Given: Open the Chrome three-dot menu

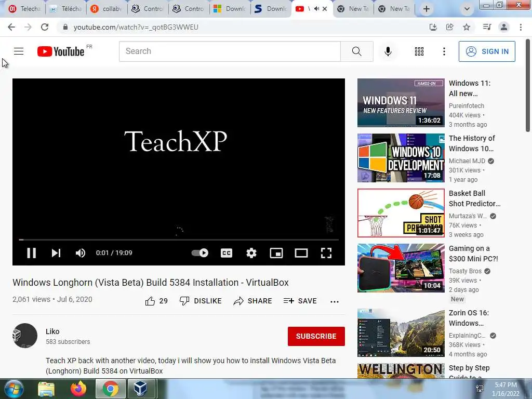Looking at the screenshot, I should click(521, 27).
